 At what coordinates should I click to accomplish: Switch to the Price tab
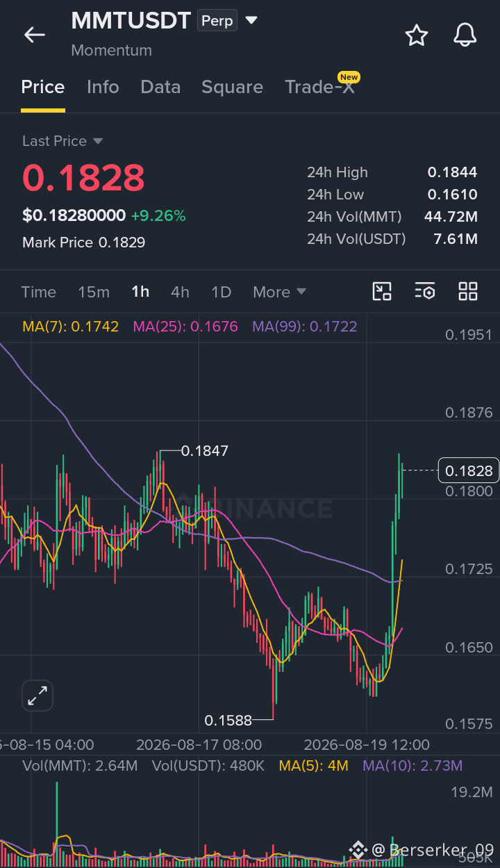43,87
